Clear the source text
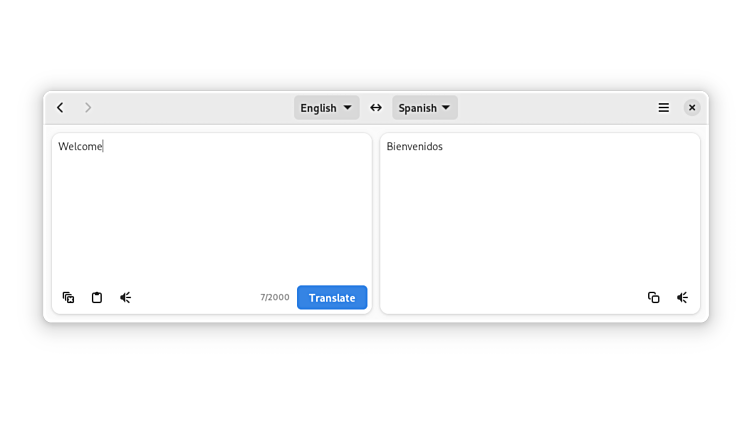Screen dimensions: 752x423 click(68, 297)
